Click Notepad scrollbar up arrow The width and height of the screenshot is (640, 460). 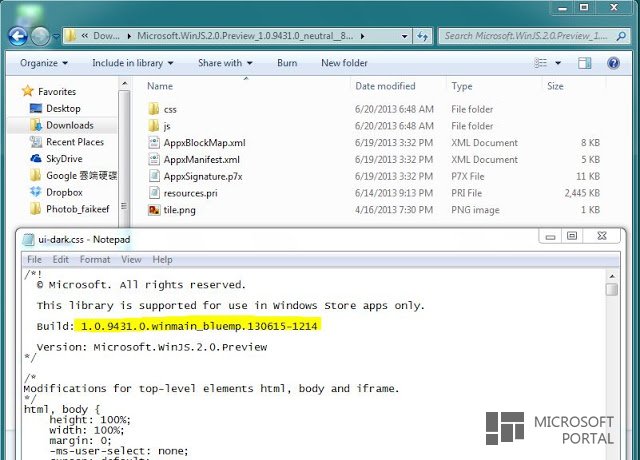coord(612,276)
